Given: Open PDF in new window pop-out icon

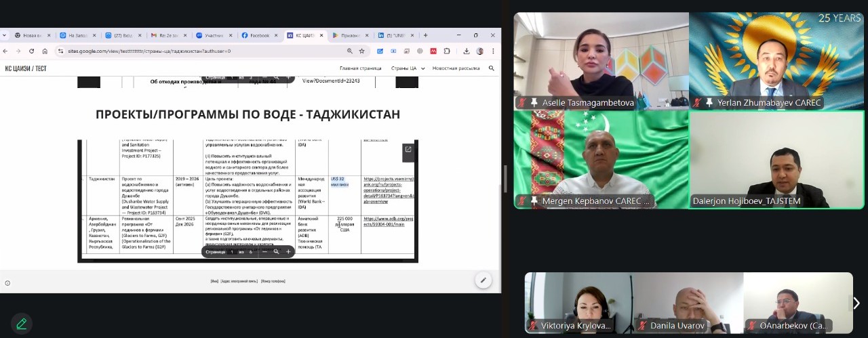Looking at the screenshot, I should [x=408, y=150].
